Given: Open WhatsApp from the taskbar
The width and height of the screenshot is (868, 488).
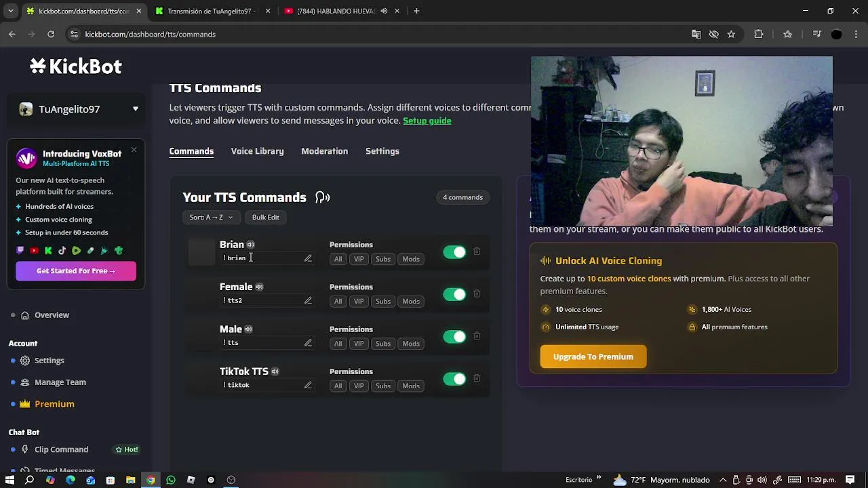Looking at the screenshot, I should [x=171, y=480].
